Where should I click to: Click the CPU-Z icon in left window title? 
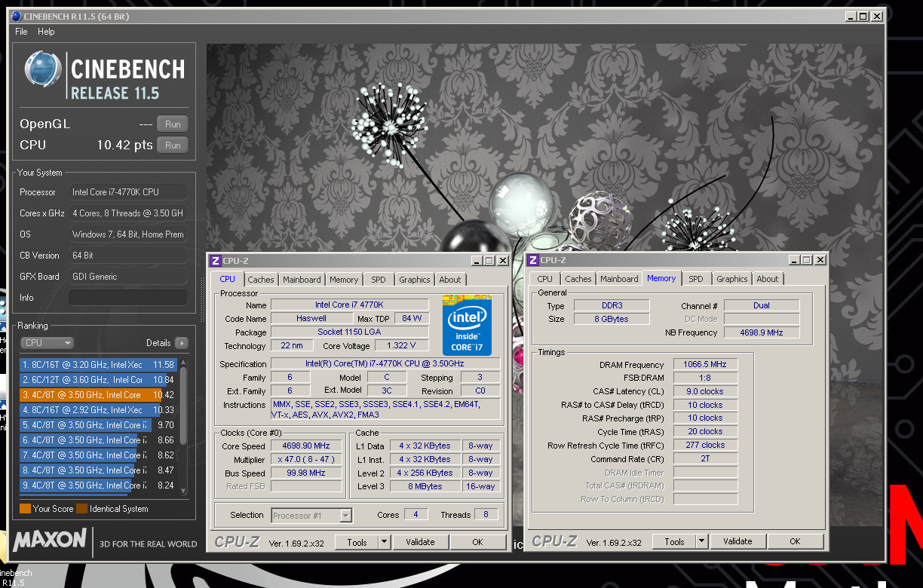coord(216,261)
